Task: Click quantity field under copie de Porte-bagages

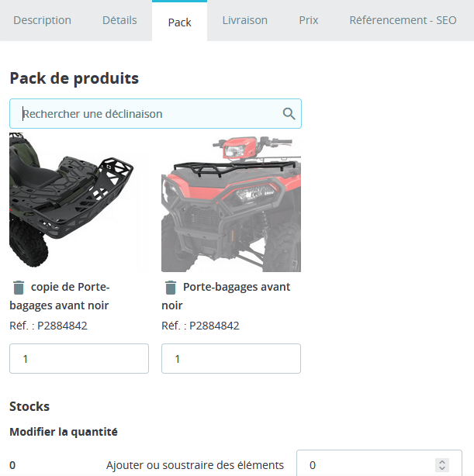Action: (78, 359)
